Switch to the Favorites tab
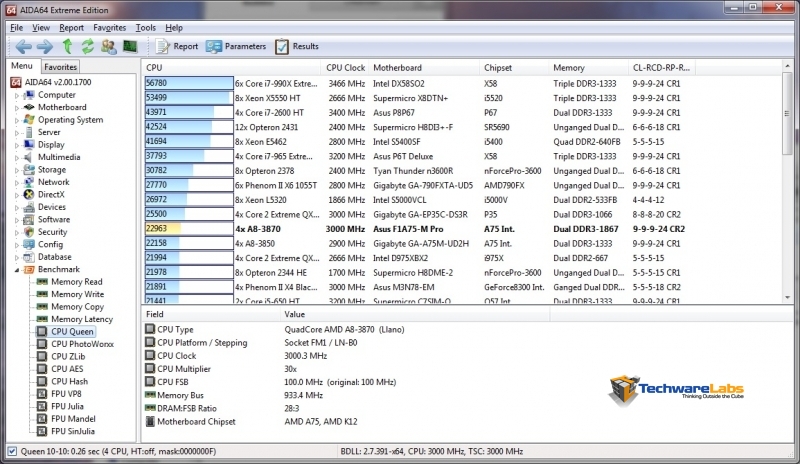The width and height of the screenshot is (800, 464). (60, 67)
